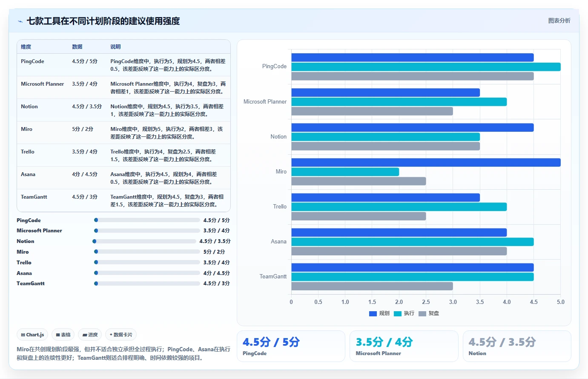Click the Notion progress bar
The height and width of the screenshot is (379, 588).
144,241
